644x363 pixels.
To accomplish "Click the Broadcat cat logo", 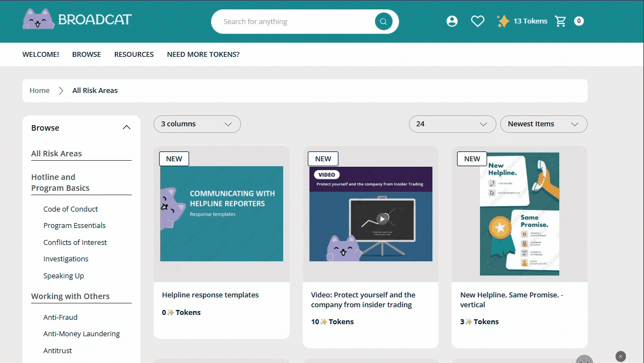I will tap(38, 20).
